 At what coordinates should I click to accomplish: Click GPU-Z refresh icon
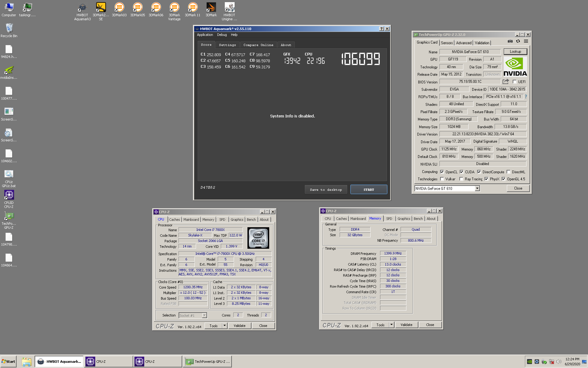pos(518,41)
